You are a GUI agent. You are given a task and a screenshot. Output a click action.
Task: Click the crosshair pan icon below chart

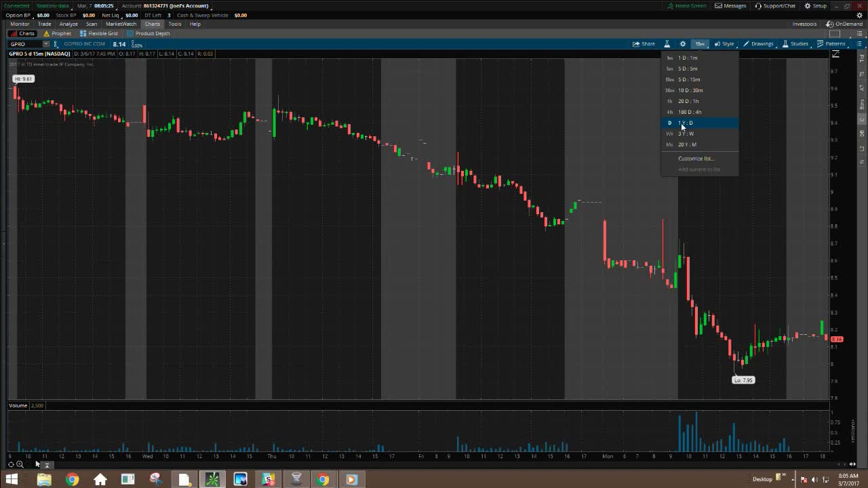[11, 464]
